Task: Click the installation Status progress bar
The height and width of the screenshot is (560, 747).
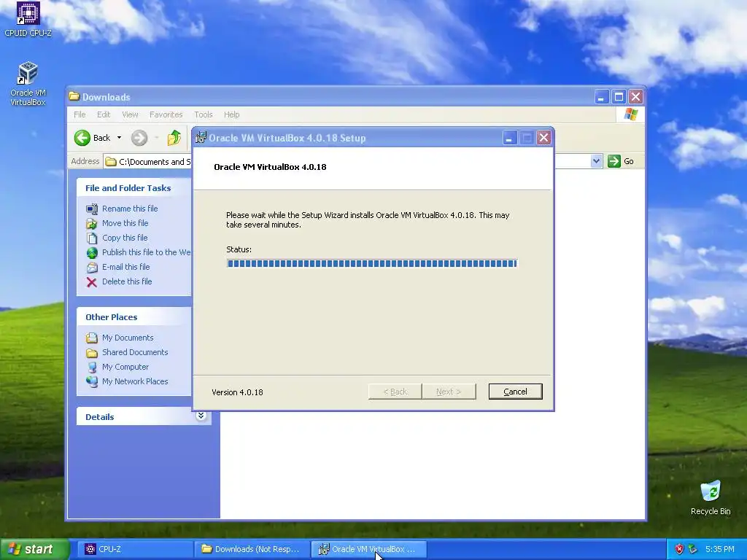Action: click(372, 263)
